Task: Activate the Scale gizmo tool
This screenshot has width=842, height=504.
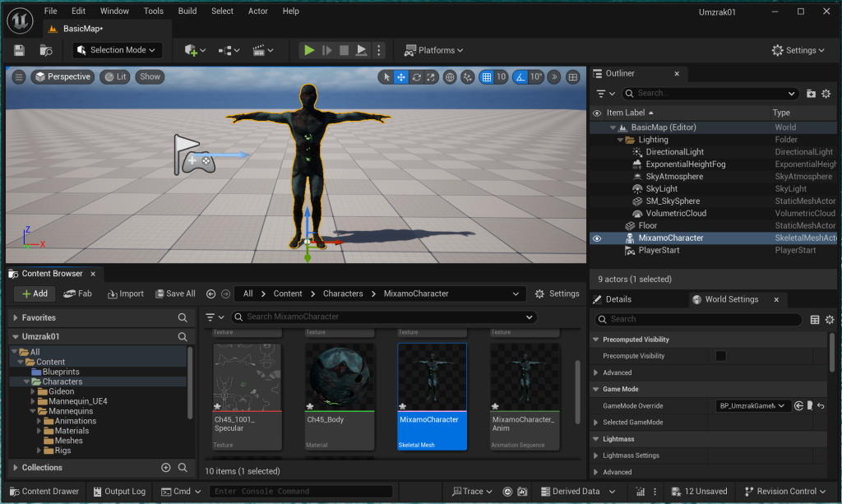Action: [x=431, y=77]
